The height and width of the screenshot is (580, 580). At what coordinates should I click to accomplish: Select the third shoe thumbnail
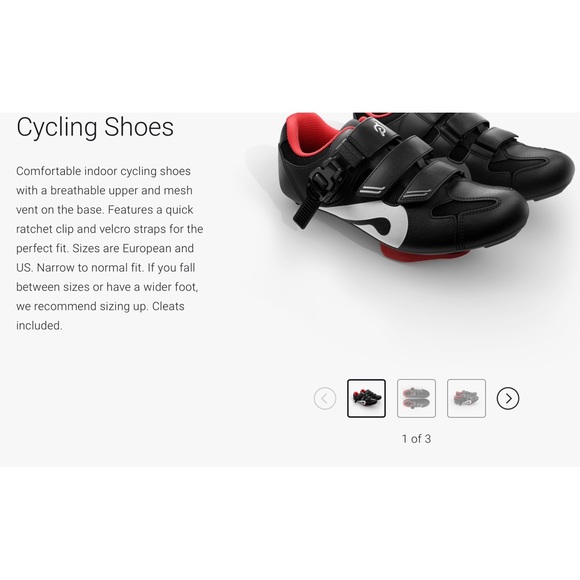click(466, 398)
